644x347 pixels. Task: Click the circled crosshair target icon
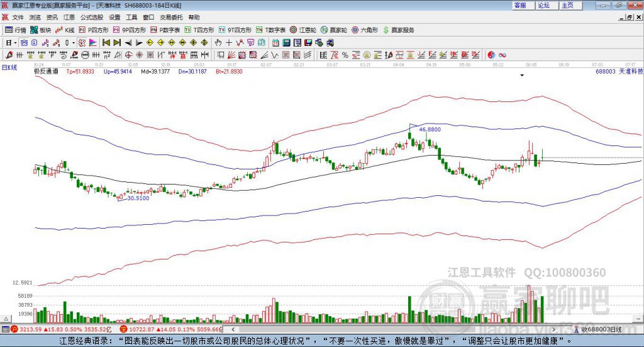pos(128,55)
